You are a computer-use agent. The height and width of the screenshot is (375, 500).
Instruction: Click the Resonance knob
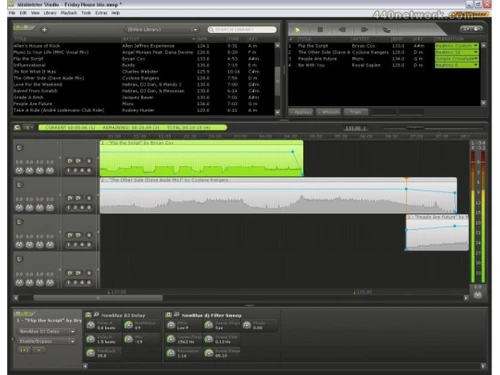(171, 353)
